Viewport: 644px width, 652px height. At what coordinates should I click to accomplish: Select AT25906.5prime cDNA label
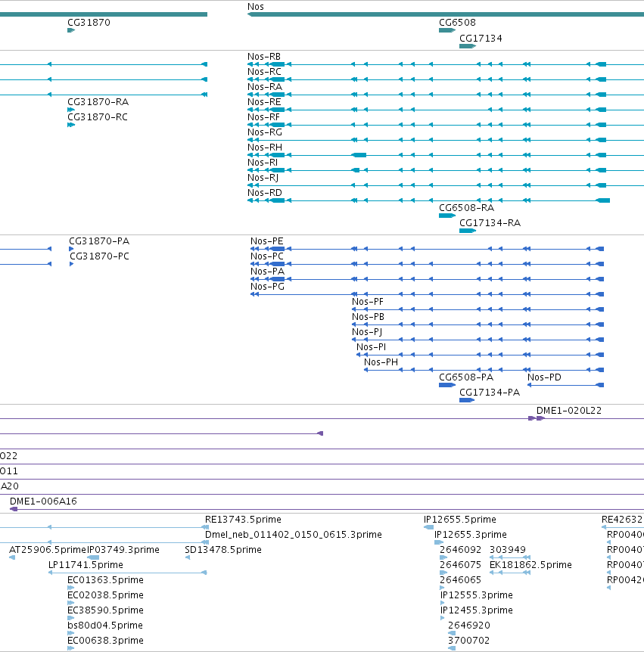click(x=48, y=550)
